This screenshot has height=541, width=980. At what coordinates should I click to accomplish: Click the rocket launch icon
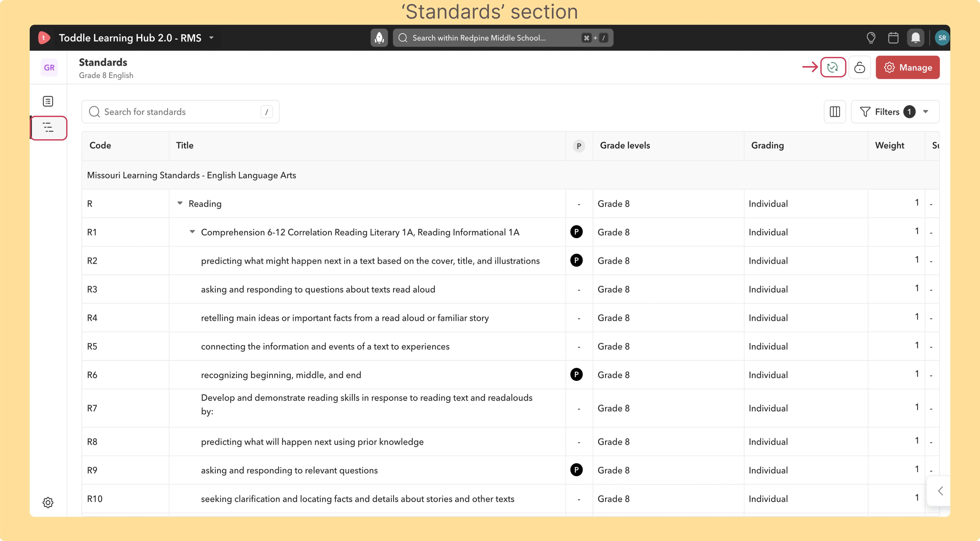tap(379, 38)
